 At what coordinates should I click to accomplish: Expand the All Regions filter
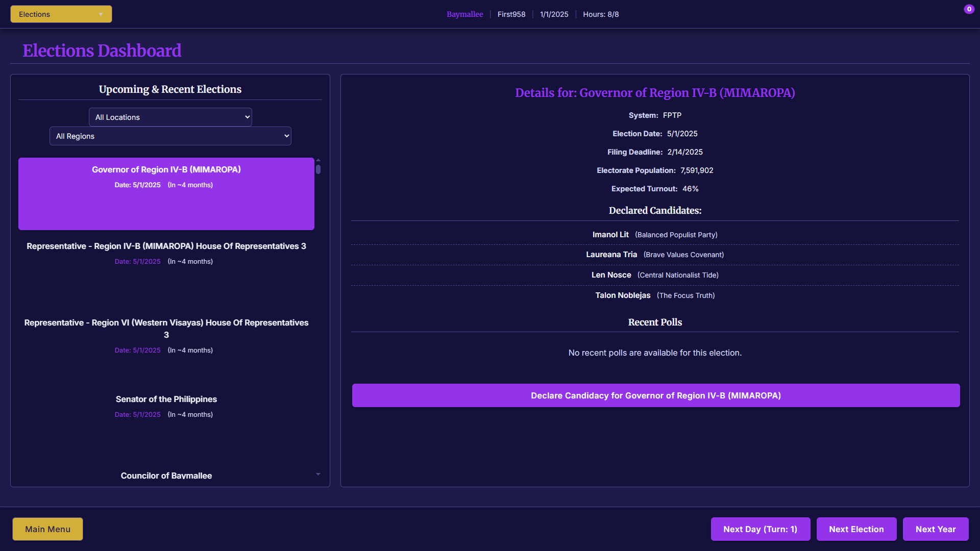(x=170, y=136)
